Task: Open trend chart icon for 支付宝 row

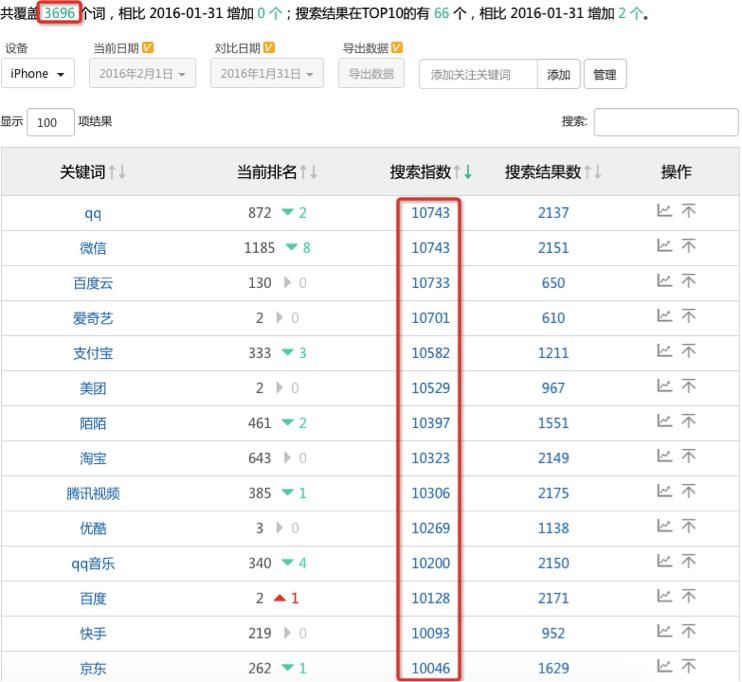Action: click(x=664, y=351)
